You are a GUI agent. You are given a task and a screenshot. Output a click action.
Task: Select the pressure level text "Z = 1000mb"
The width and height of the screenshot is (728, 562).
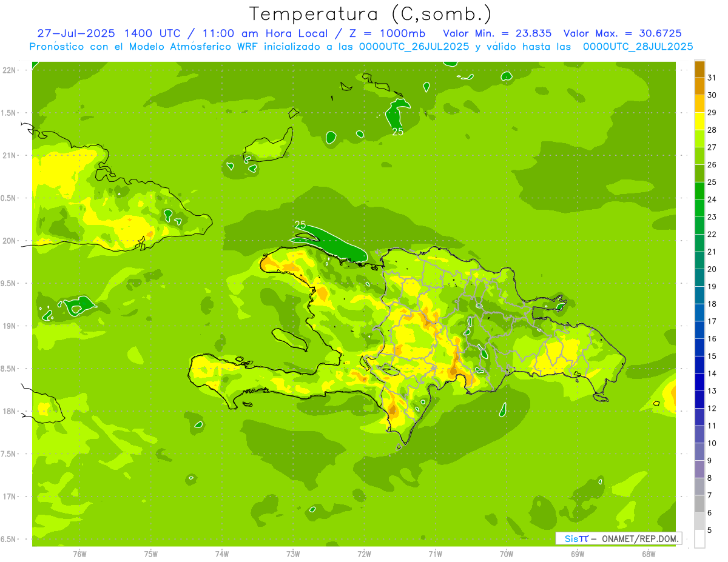[x=385, y=33]
